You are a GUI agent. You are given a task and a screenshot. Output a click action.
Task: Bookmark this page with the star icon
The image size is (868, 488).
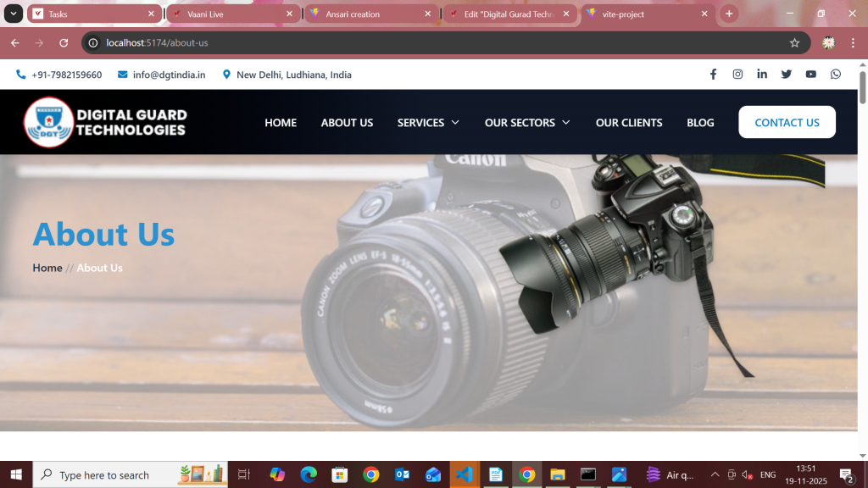pyautogui.click(x=794, y=43)
